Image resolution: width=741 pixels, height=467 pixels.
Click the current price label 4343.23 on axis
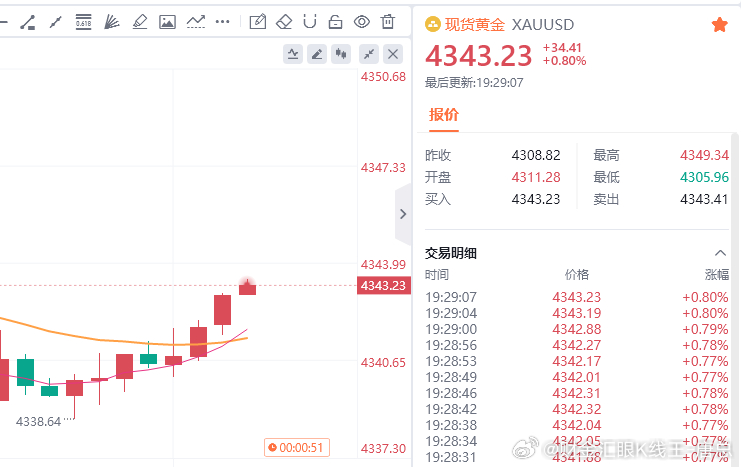(383, 285)
